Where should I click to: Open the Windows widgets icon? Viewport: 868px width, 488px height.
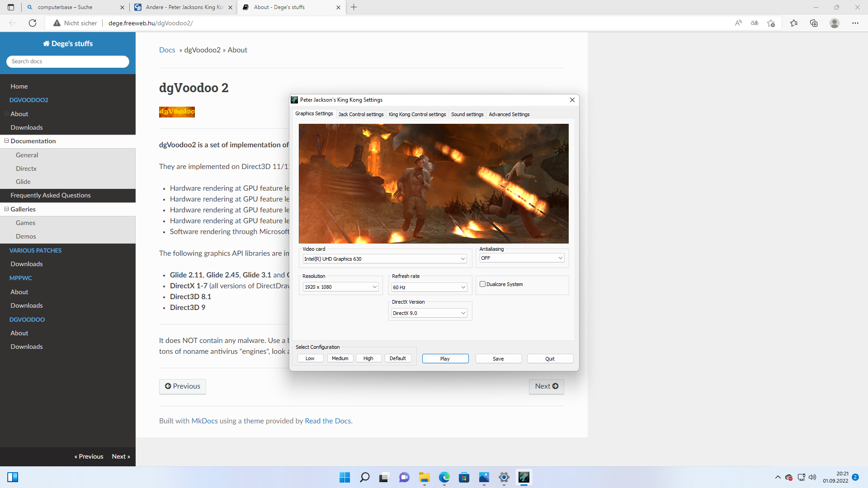13,477
